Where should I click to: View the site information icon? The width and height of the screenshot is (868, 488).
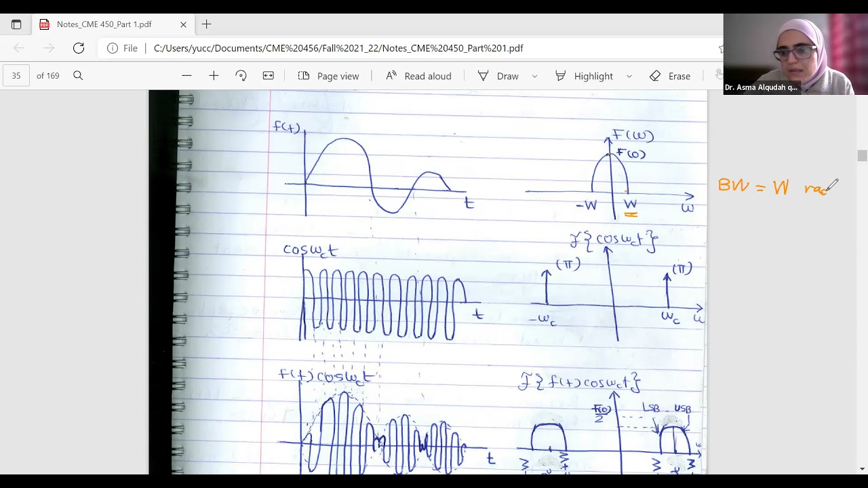pos(113,48)
